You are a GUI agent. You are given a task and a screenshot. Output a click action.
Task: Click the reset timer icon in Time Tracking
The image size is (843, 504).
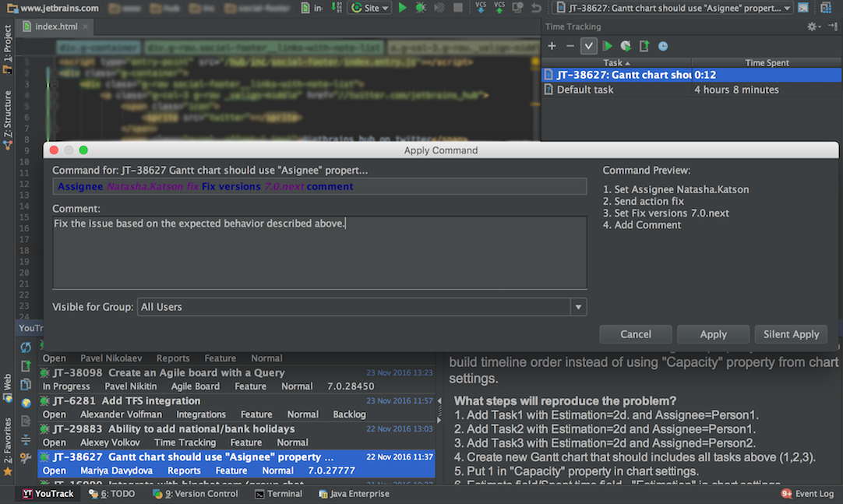[626, 46]
